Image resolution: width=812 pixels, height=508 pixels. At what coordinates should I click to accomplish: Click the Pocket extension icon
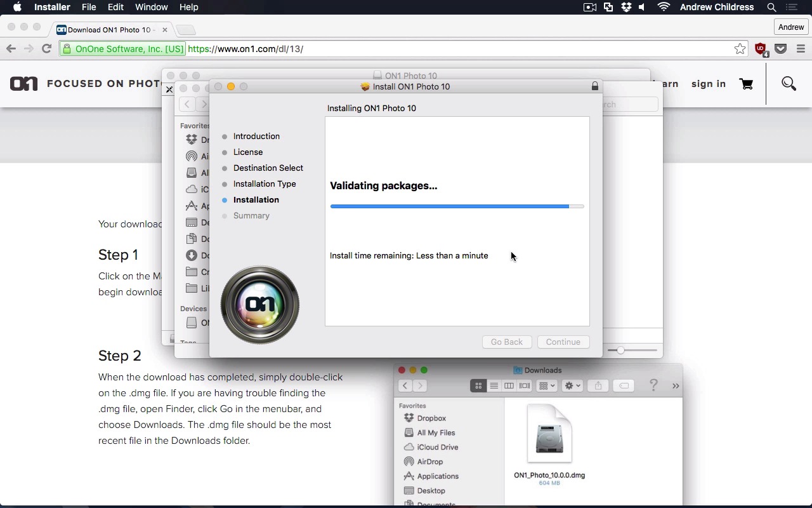781,49
